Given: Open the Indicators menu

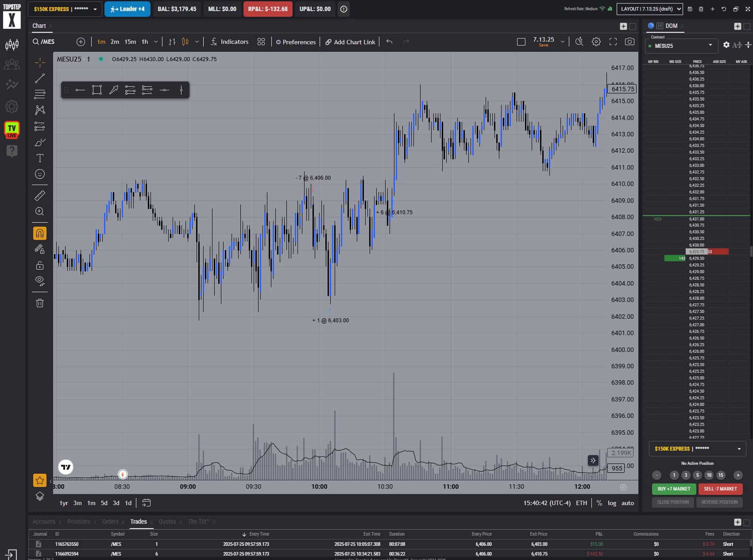Looking at the screenshot, I should point(229,42).
